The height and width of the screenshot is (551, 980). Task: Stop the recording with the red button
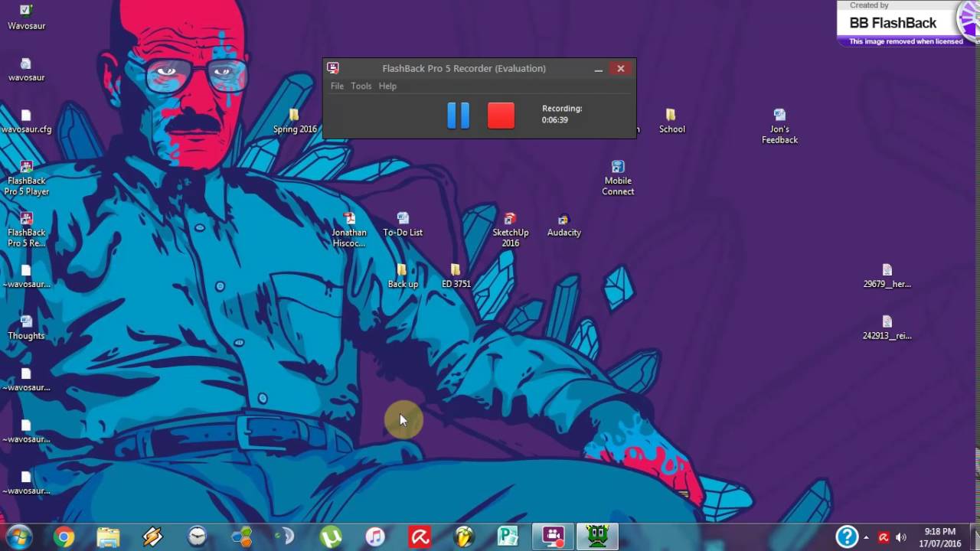pyautogui.click(x=501, y=116)
